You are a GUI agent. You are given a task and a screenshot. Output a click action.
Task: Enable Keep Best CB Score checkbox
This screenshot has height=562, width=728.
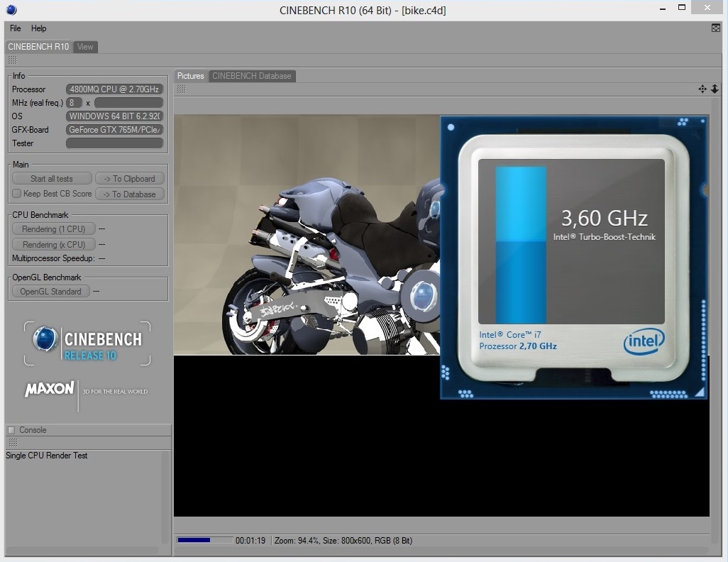click(17, 194)
